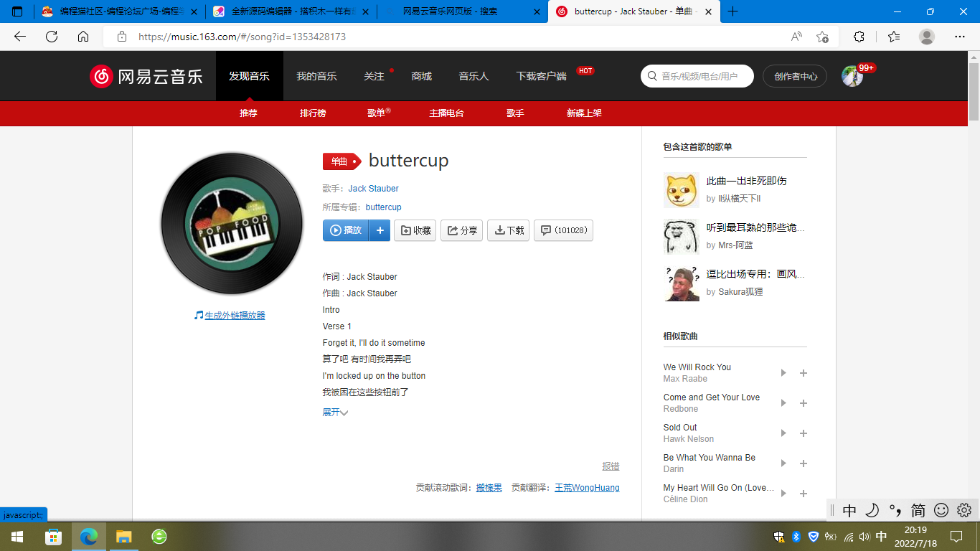Viewport: 980px width, 551px height.
Task: Go to 音乐人 in top navigation
Action: (473, 76)
